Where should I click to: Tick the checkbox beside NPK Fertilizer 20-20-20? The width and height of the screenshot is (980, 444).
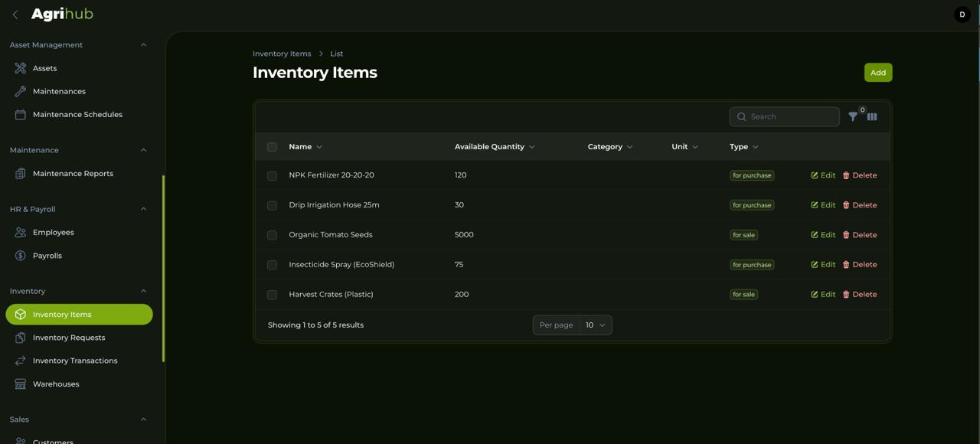click(x=272, y=175)
